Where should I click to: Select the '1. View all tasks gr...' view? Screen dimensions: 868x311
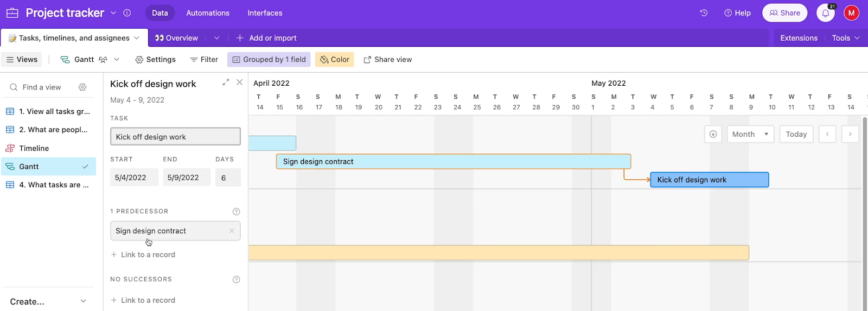pyautogui.click(x=49, y=111)
